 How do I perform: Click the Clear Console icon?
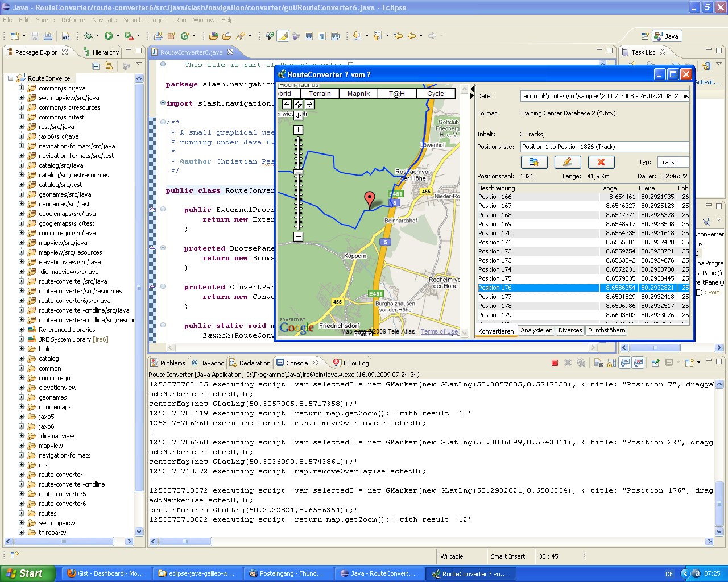pos(598,363)
